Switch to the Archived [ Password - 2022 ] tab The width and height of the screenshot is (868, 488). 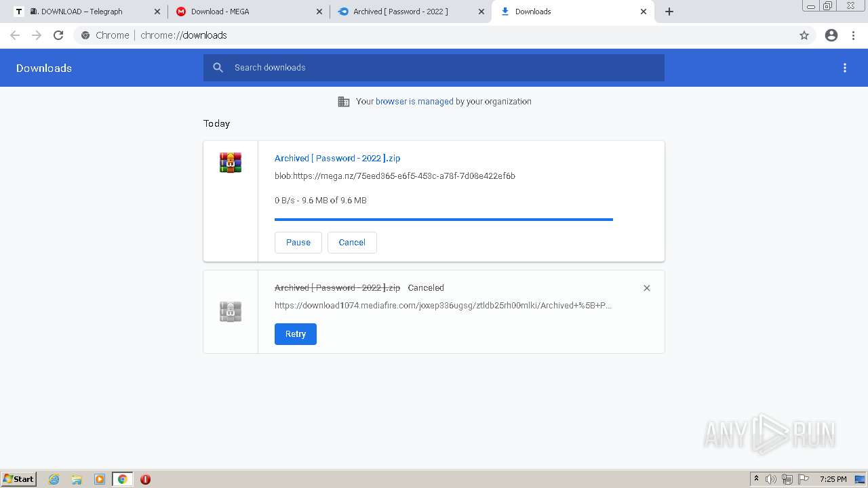point(410,12)
